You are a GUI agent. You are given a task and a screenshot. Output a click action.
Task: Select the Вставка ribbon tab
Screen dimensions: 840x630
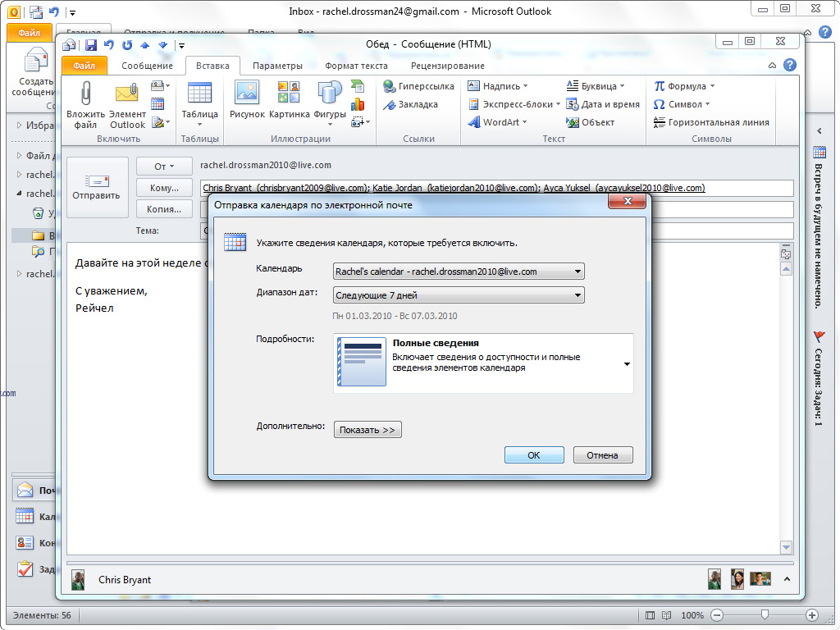[212, 66]
